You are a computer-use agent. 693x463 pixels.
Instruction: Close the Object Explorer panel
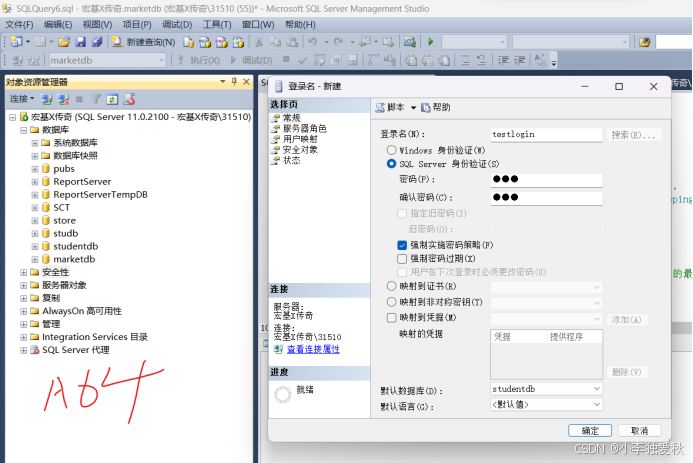pyautogui.click(x=246, y=82)
